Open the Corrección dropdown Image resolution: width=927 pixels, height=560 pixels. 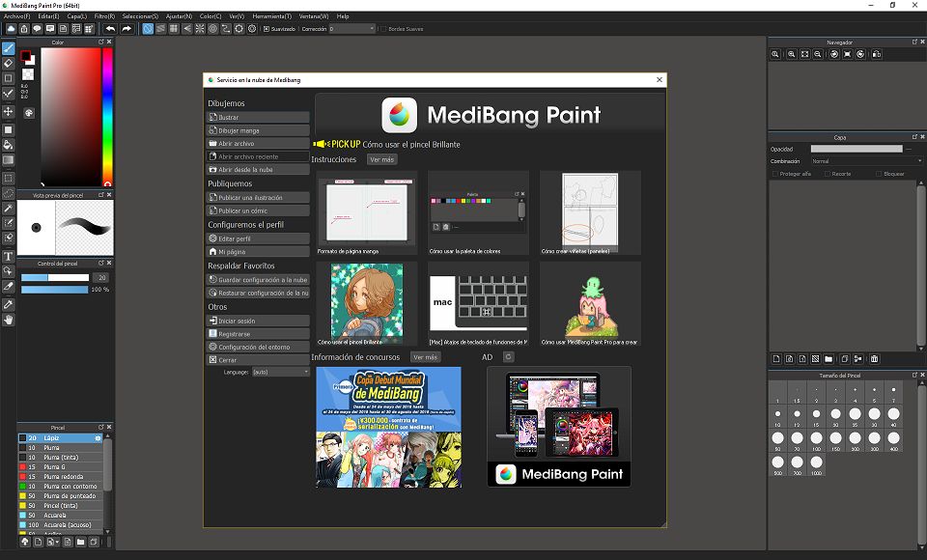351,28
